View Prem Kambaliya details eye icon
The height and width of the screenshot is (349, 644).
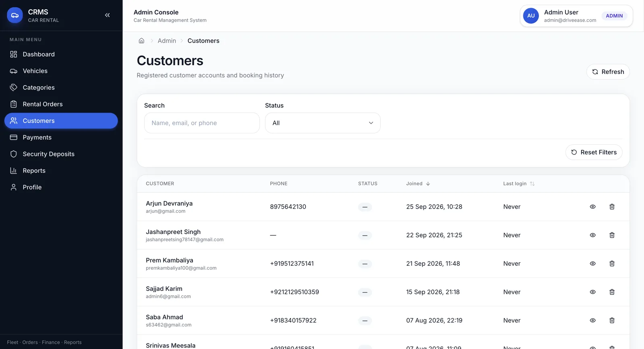pos(592,264)
